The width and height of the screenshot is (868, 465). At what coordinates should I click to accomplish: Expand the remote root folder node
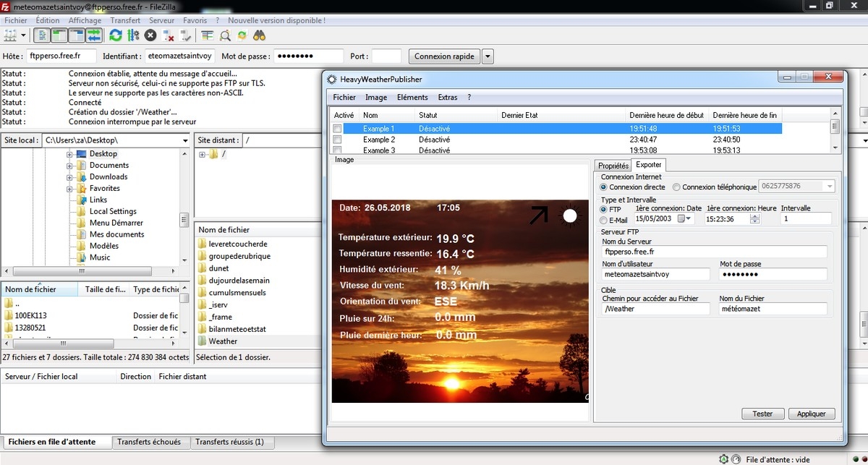(x=203, y=154)
